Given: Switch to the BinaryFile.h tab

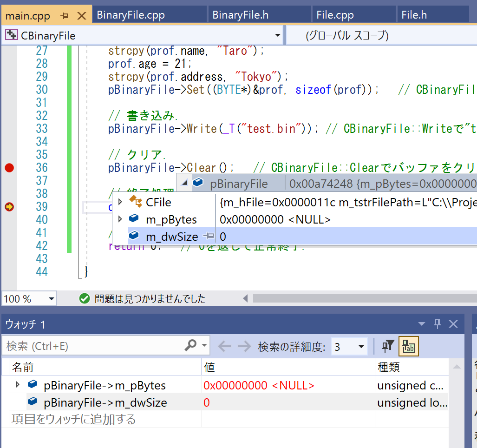Looking at the screenshot, I should [260, 14].
